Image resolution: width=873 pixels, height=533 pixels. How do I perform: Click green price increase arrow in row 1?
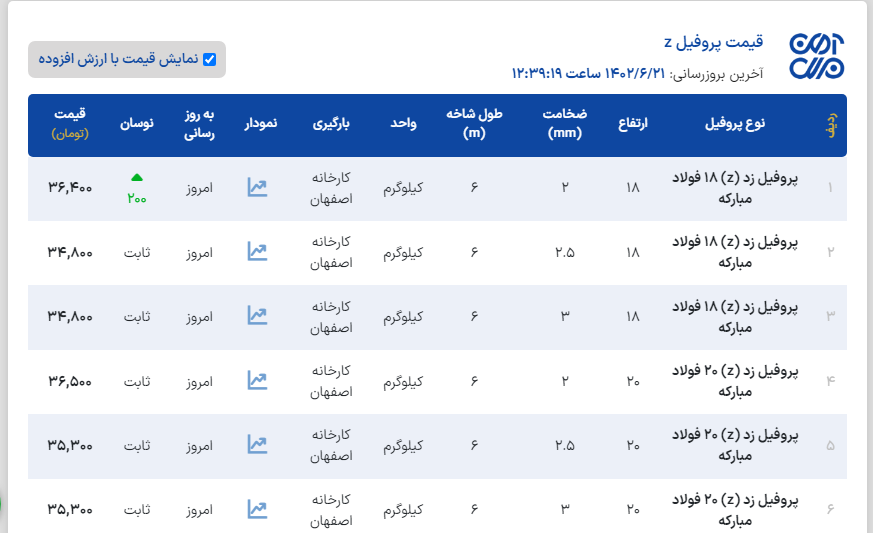point(137,178)
